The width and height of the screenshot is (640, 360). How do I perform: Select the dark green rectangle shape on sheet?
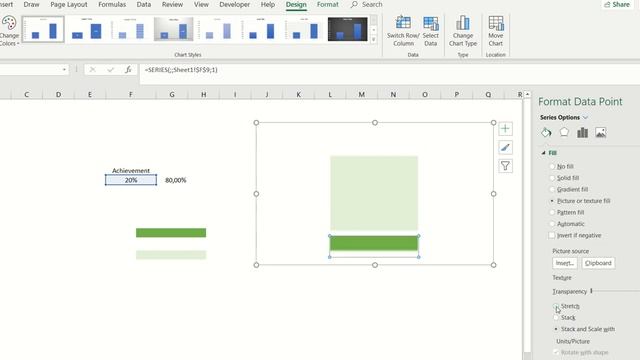pos(171,233)
